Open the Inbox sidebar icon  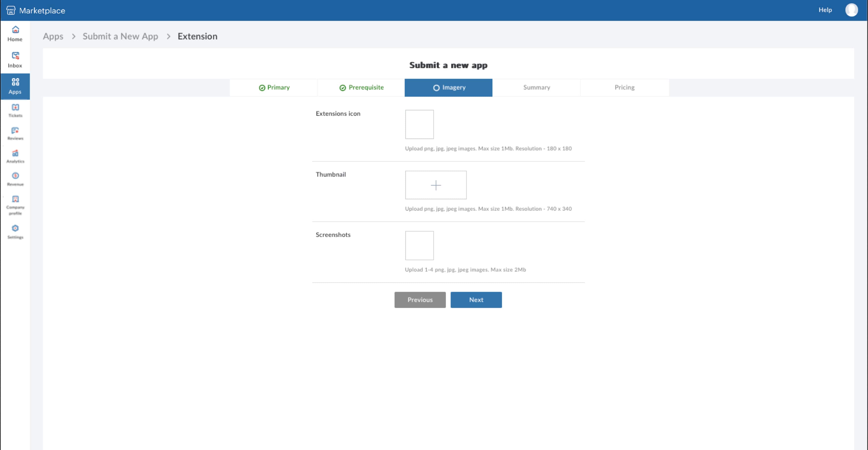click(15, 60)
